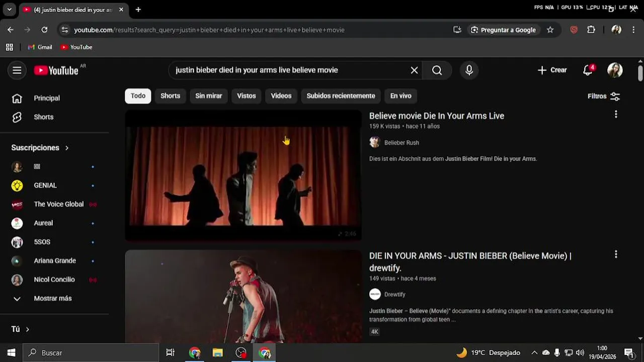644x362 pixels.
Task: Run the search with the magnifier button
Action: (x=437, y=70)
